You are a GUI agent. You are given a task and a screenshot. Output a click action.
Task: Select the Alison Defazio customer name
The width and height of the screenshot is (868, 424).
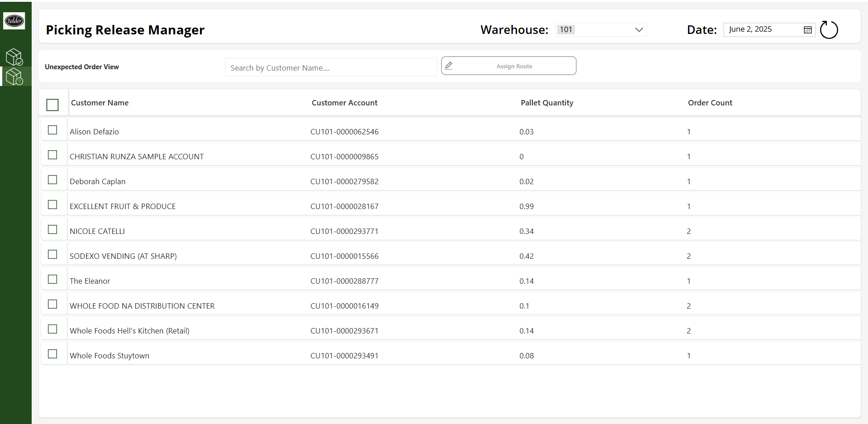point(94,132)
